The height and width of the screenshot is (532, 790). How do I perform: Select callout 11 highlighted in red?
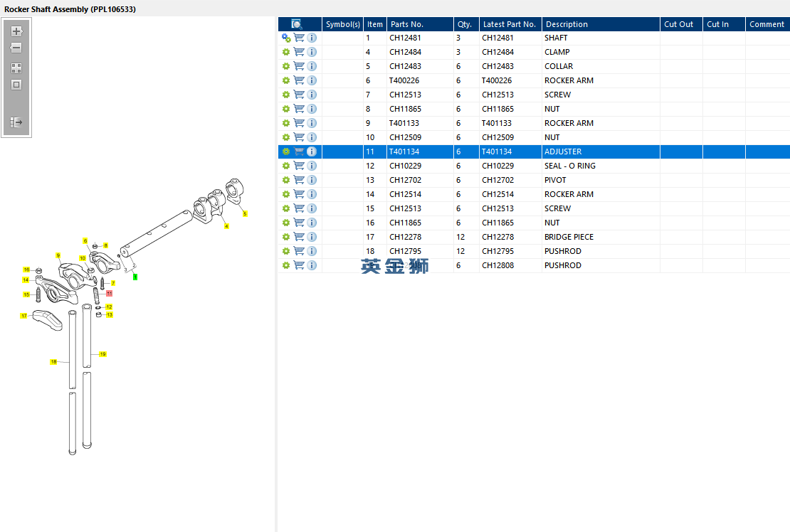(x=109, y=294)
